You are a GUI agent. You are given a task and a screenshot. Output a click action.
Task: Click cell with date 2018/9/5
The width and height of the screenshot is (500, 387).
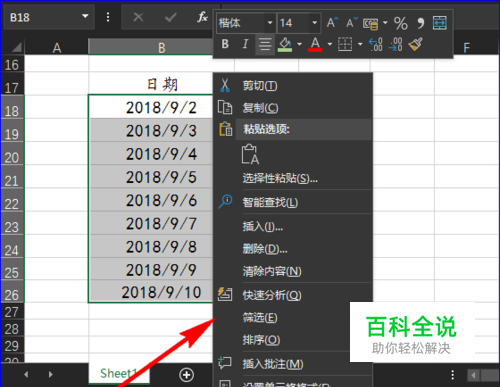151,177
